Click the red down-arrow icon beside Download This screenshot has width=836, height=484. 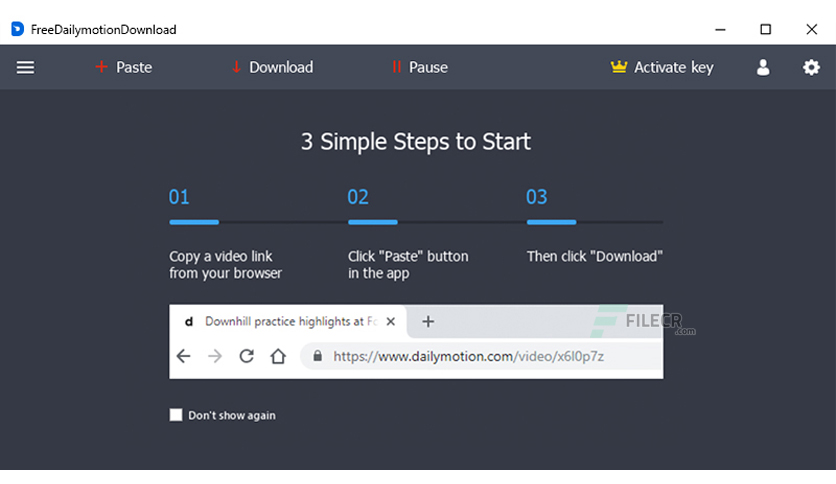click(236, 67)
